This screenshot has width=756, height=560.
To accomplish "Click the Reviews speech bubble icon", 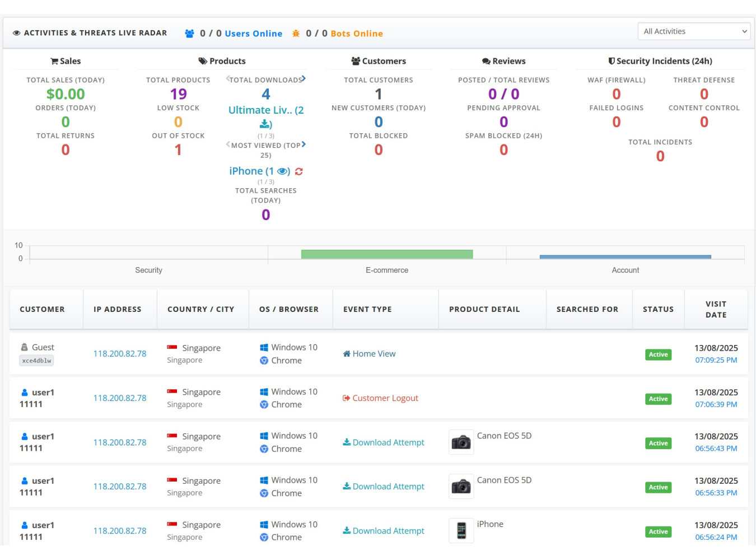I will point(486,61).
